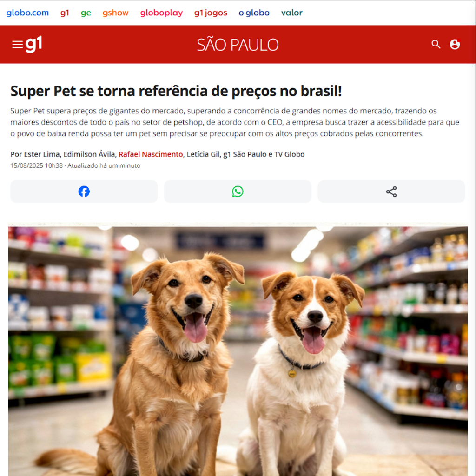Go to o globo site link
The width and height of the screenshot is (476, 476).
(x=254, y=13)
